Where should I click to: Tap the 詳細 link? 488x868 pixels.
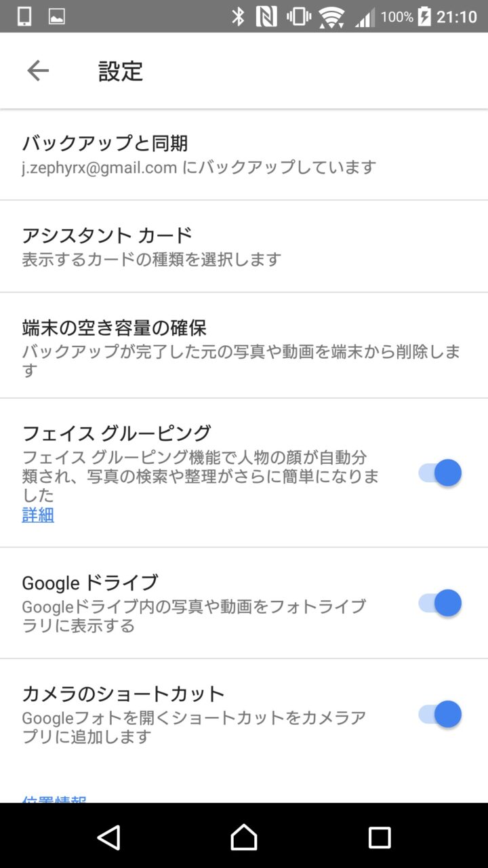(x=38, y=515)
